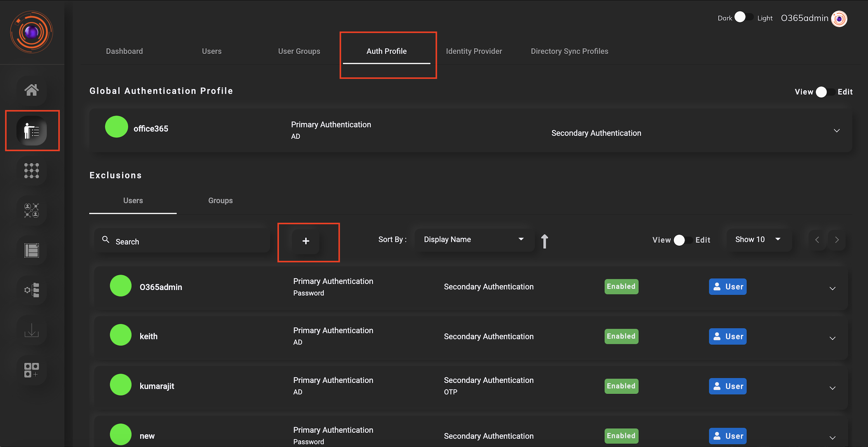
Task: Open the user management sidebar icon
Action: tap(31, 131)
